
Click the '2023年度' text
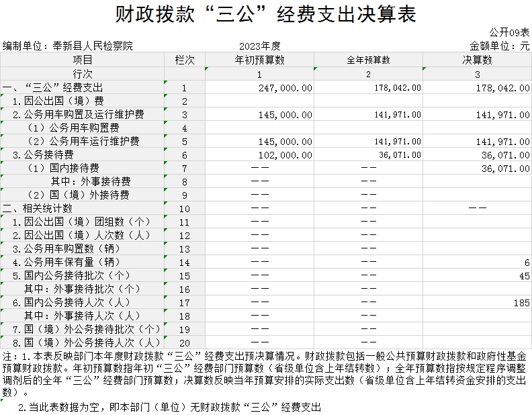click(x=259, y=46)
